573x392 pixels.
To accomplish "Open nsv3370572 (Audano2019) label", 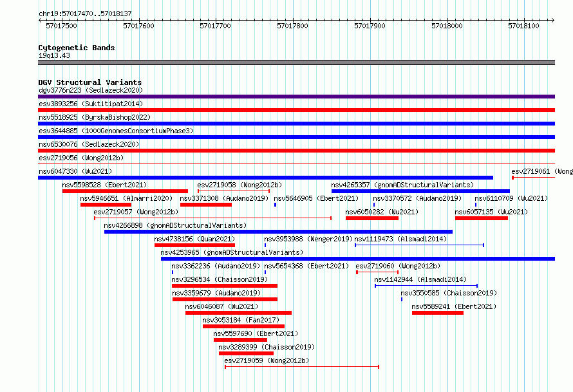I will (417, 198).
